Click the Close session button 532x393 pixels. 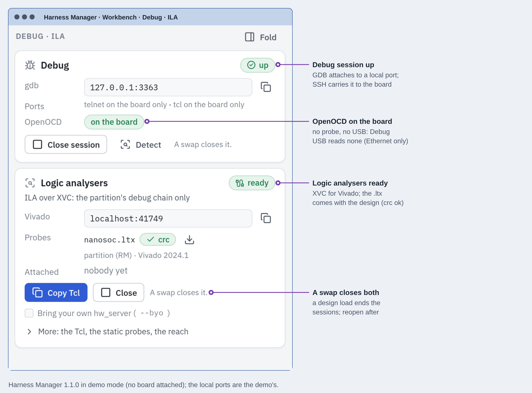point(66,144)
